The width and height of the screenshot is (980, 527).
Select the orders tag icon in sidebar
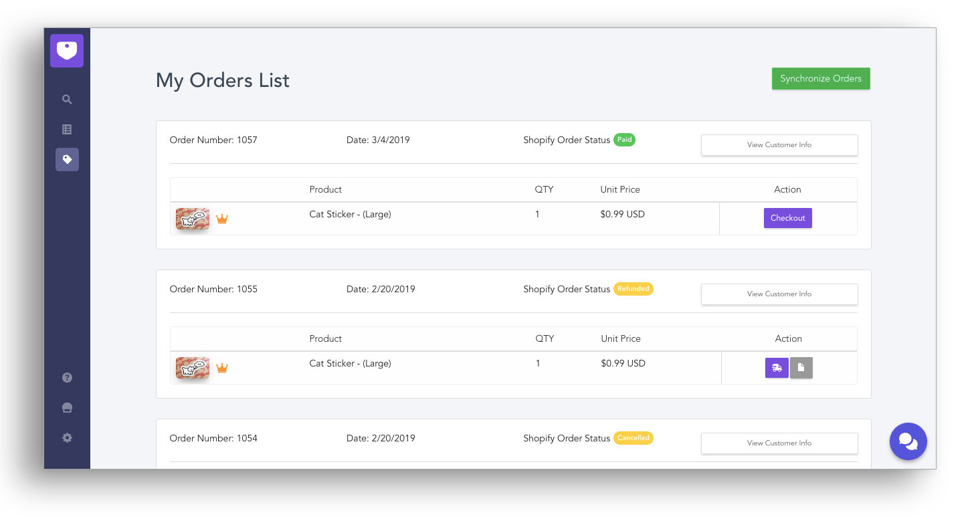click(67, 159)
